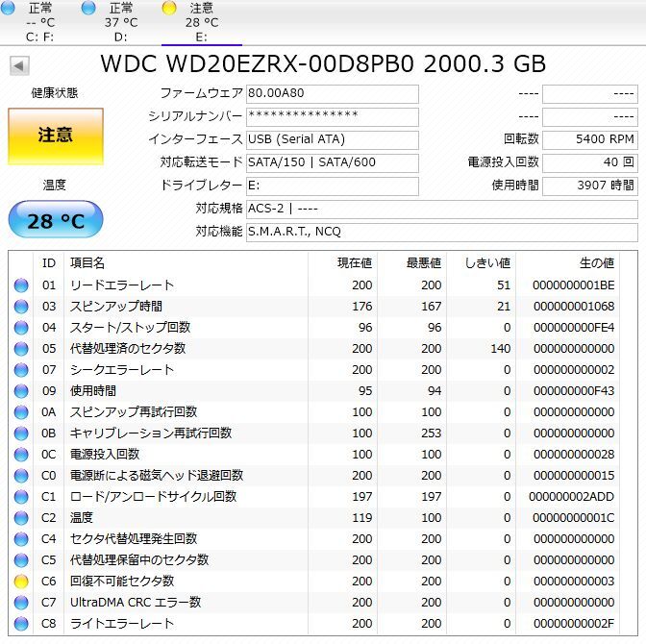The image size is (646, 644).
Task: Switch to the D: disk tab
Action: [121, 22]
